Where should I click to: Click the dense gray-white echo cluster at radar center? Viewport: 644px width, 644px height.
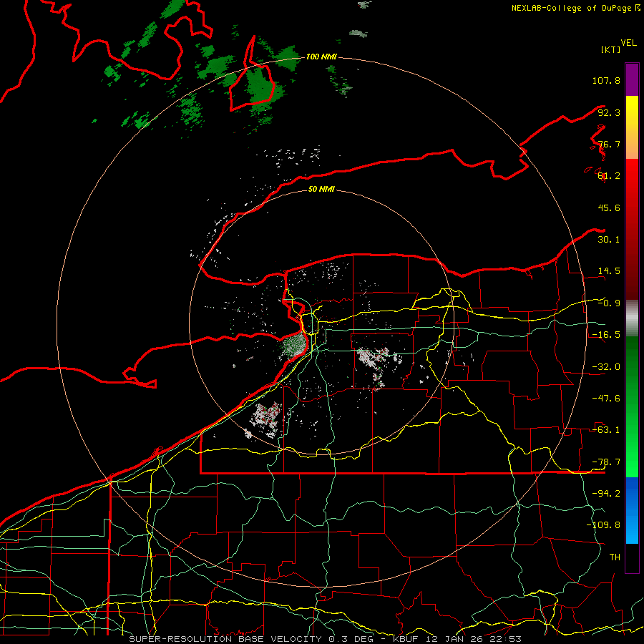click(294, 346)
